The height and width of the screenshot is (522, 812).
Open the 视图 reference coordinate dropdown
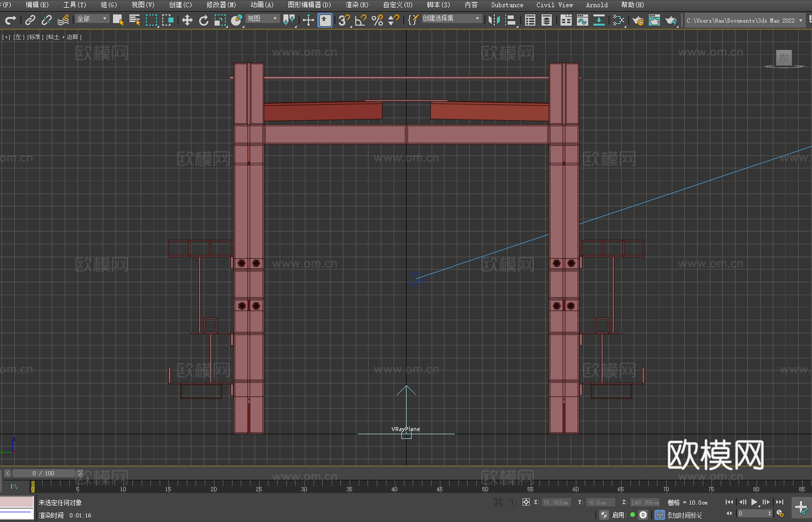[x=262, y=18]
